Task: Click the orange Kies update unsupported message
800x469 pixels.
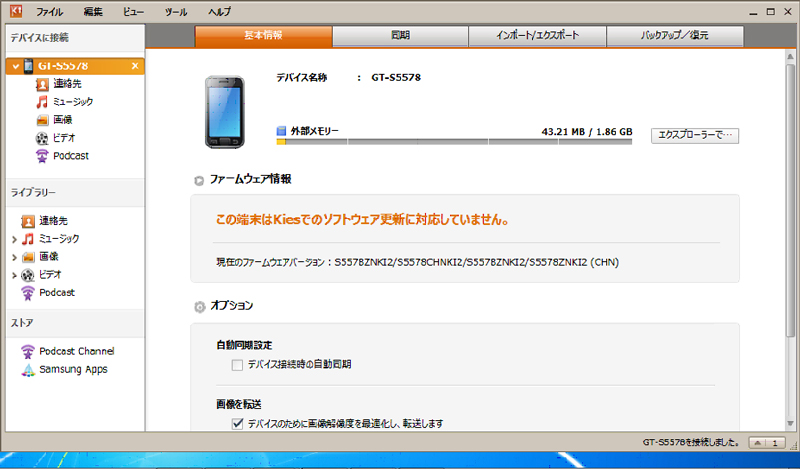Action: coord(362,220)
